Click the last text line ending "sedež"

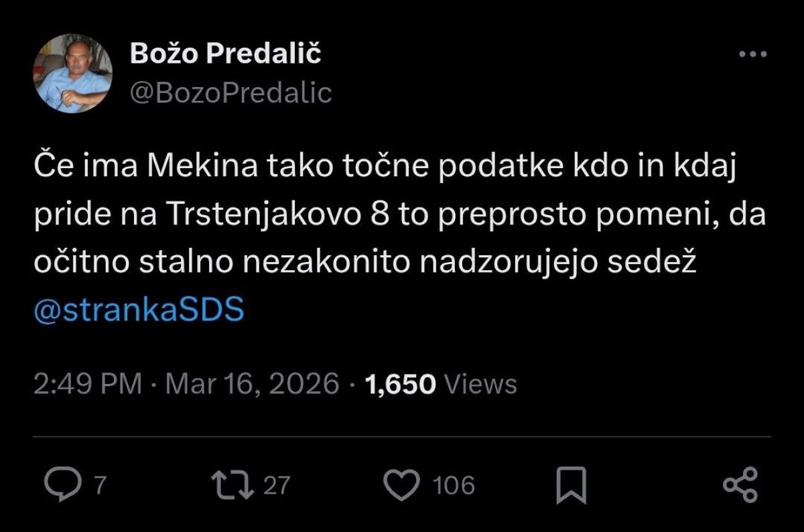click(366, 264)
